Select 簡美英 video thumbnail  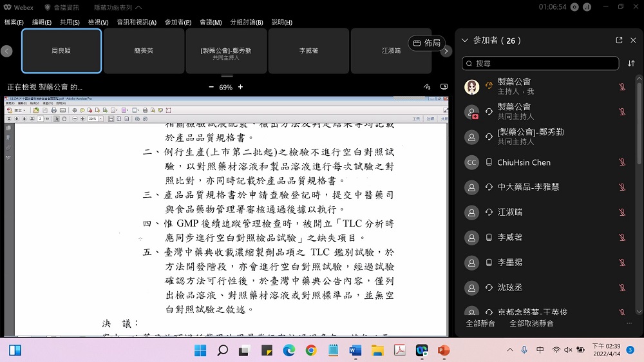[x=144, y=51]
